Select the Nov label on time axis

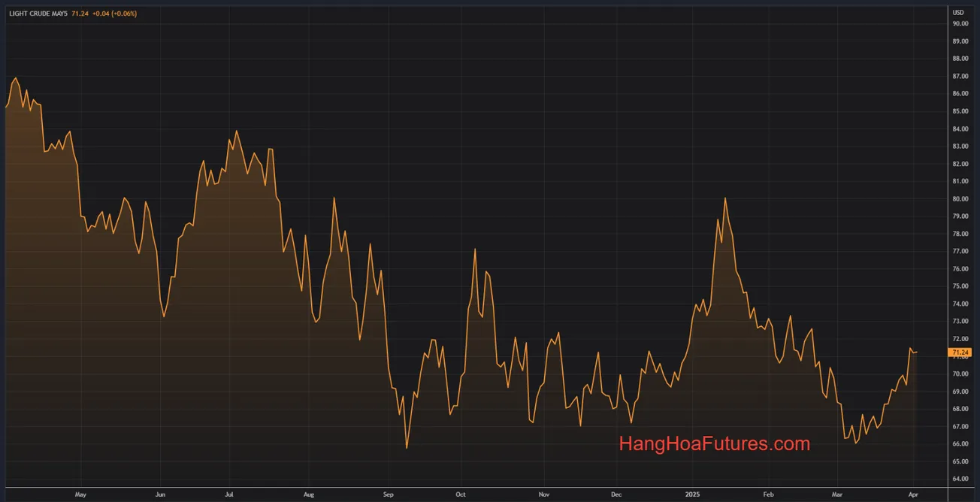(544, 494)
